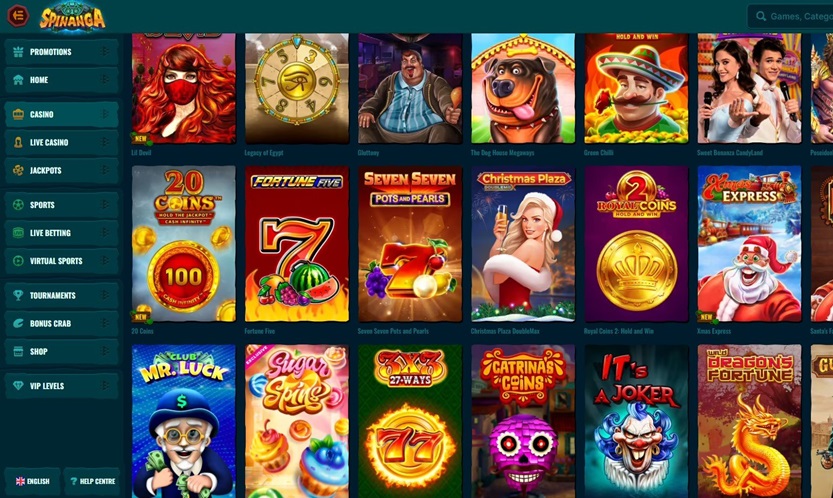Image resolution: width=833 pixels, height=498 pixels.
Task: Open the English language selector
Action: coord(32,481)
